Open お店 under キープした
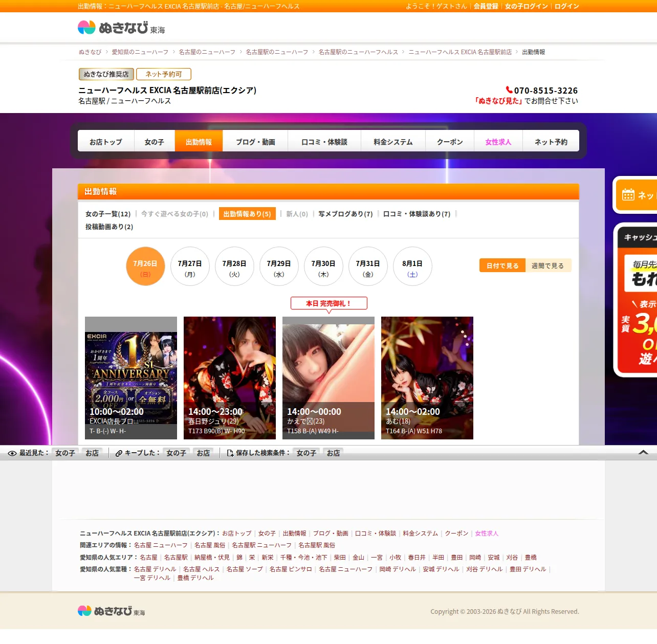 [203, 453]
